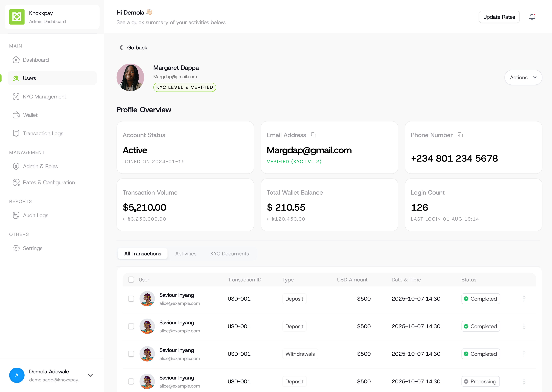Switch to Activities tab
Viewport: 552px width, 392px height.
pyautogui.click(x=186, y=254)
